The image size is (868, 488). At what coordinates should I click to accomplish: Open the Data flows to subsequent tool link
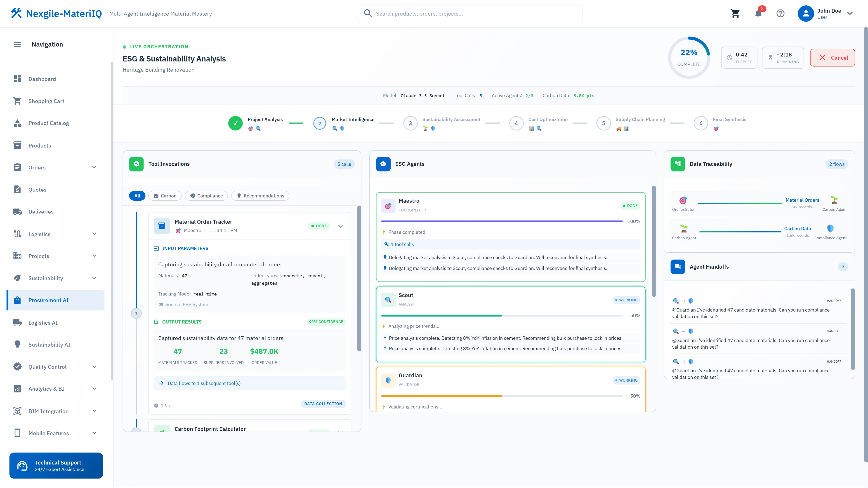204,383
